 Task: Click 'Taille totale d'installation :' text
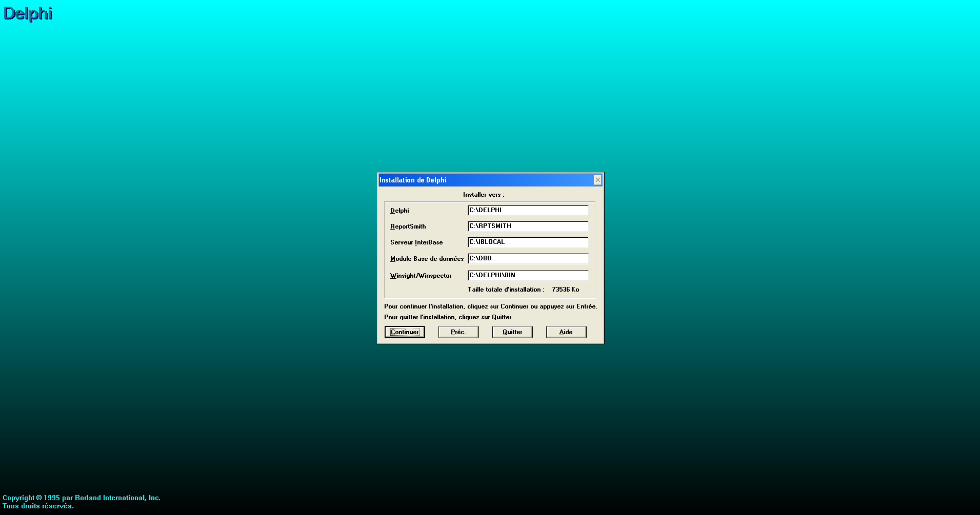click(506, 290)
